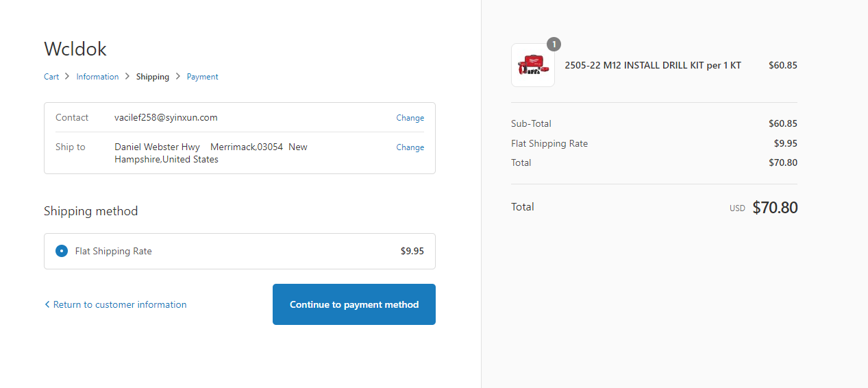Viewport: 868px width, 388px height.
Task: Open the Information breadcrumb step
Action: click(97, 77)
